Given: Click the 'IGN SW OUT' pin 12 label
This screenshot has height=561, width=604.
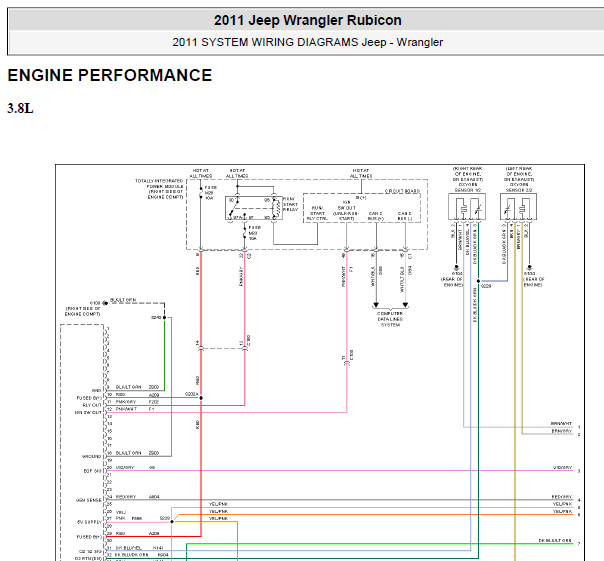Looking at the screenshot, I should click(x=88, y=412).
